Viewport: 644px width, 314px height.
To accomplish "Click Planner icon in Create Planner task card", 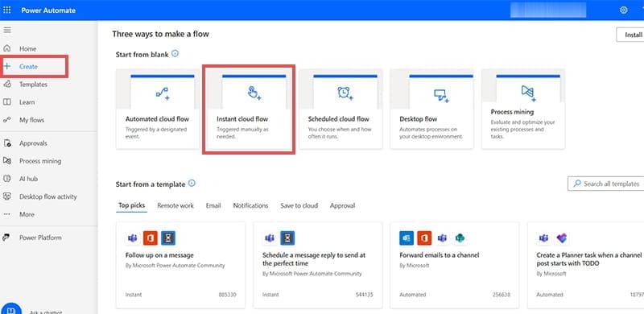I will coord(561,238).
